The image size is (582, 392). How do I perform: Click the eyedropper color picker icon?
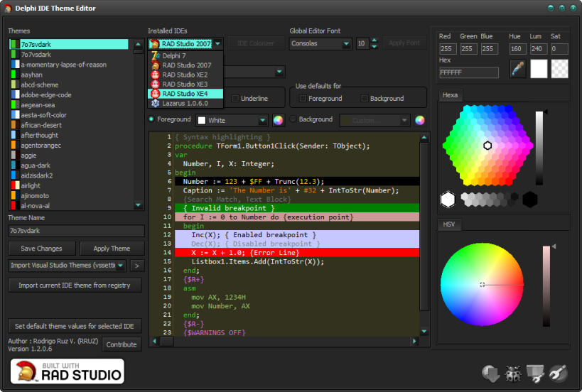point(518,68)
